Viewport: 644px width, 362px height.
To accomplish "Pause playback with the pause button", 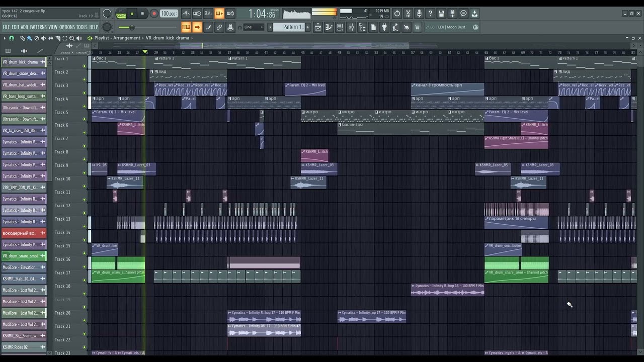I will point(132,14).
